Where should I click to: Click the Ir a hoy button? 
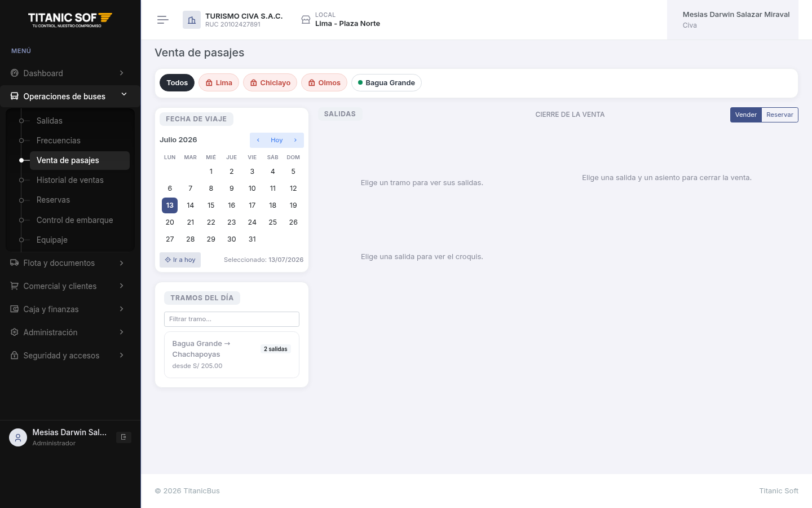click(180, 260)
